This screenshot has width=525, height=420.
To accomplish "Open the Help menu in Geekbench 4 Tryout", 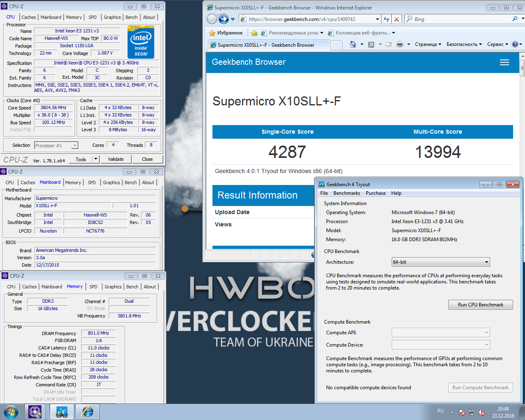I will pos(396,193).
